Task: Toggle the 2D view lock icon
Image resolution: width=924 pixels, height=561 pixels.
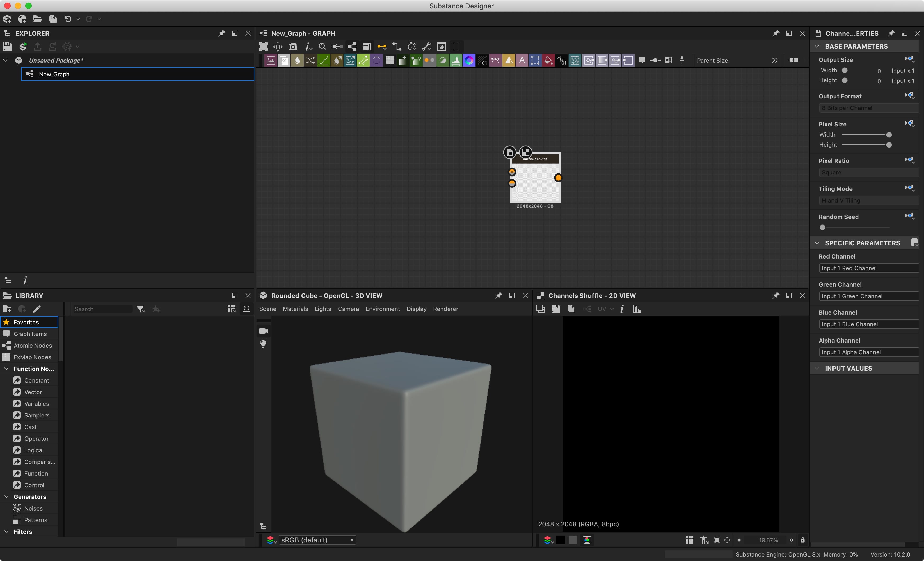Action: point(803,540)
